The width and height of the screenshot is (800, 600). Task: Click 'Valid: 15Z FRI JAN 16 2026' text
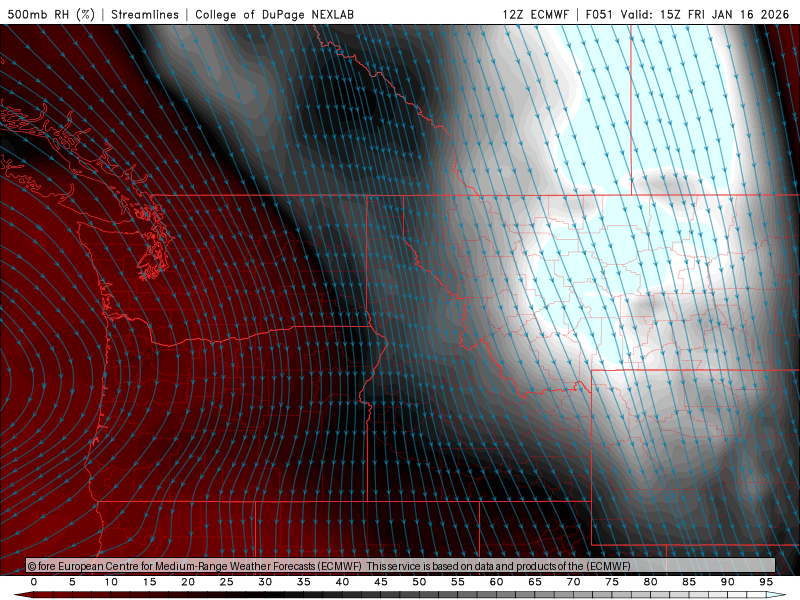coord(705,14)
